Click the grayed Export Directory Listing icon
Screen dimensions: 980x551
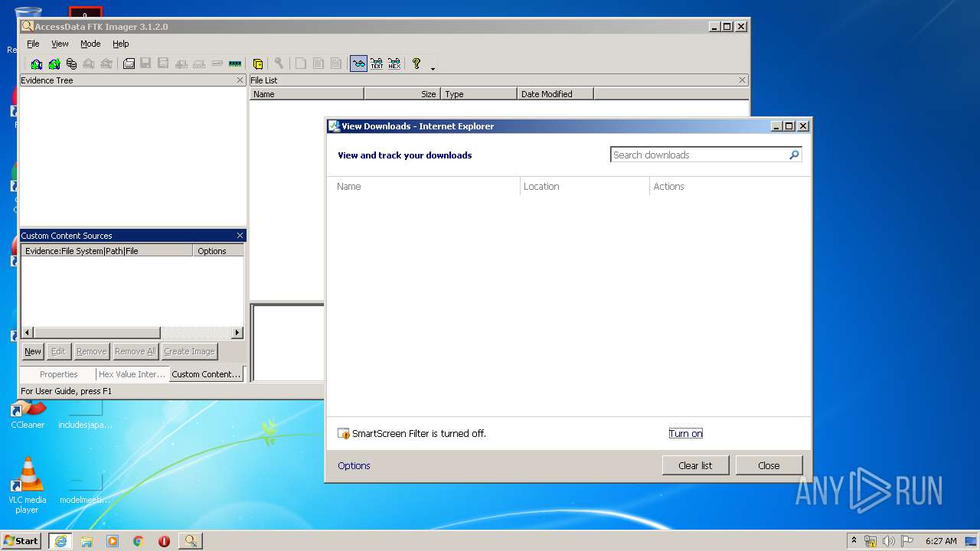[336, 64]
